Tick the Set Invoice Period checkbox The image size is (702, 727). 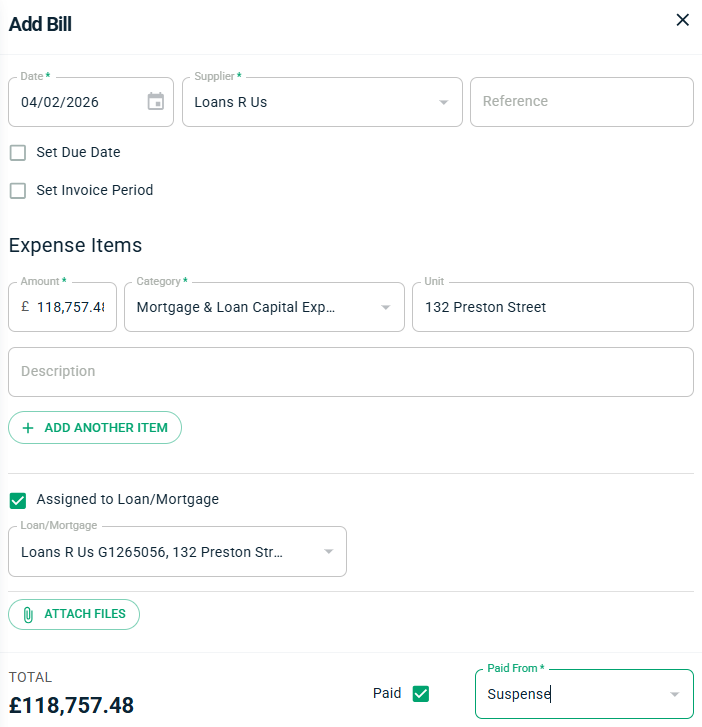[x=18, y=190]
